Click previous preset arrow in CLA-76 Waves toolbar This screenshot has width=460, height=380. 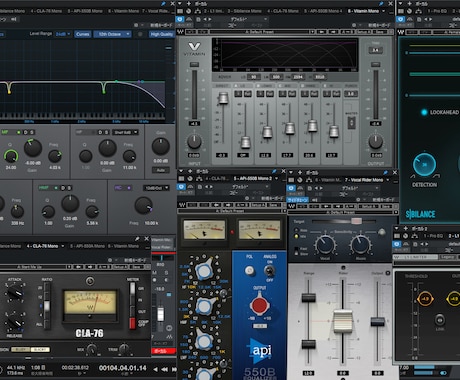[78, 267]
